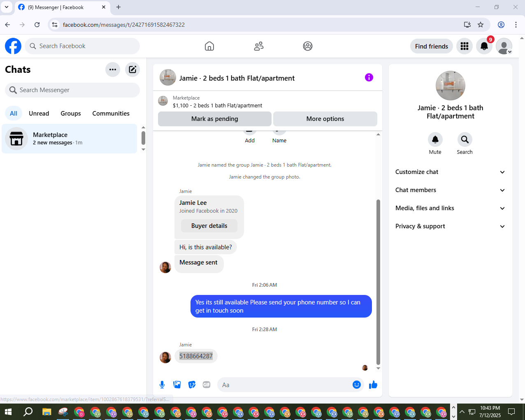The width and height of the screenshot is (525, 420).
Task: Click the conversation scrollbar
Action: [x=378, y=282]
